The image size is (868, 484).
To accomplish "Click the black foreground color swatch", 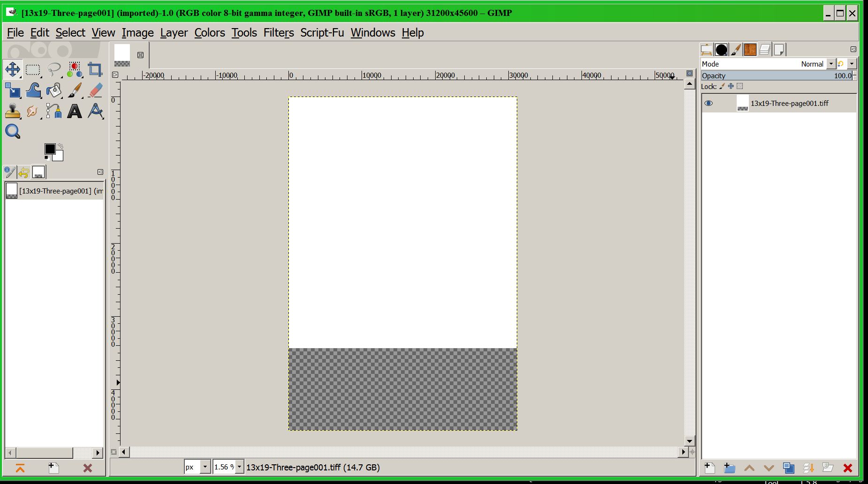I will coord(49,149).
